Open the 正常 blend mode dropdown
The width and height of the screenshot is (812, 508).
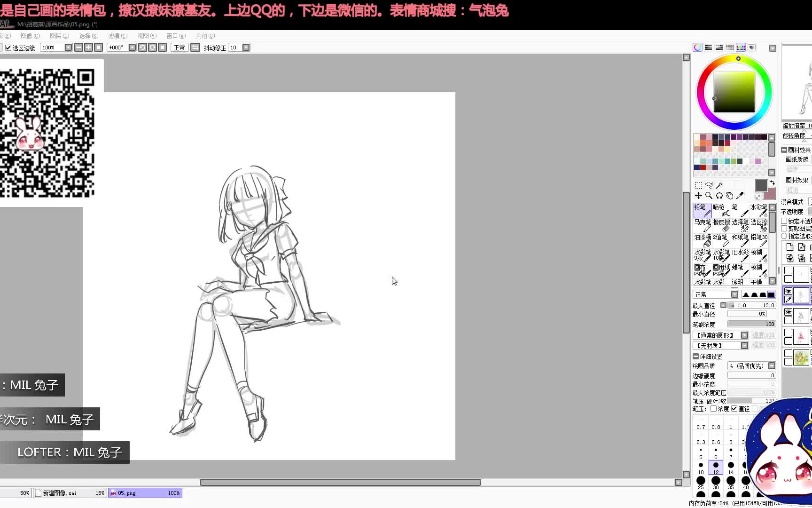(x=734, y=294)
